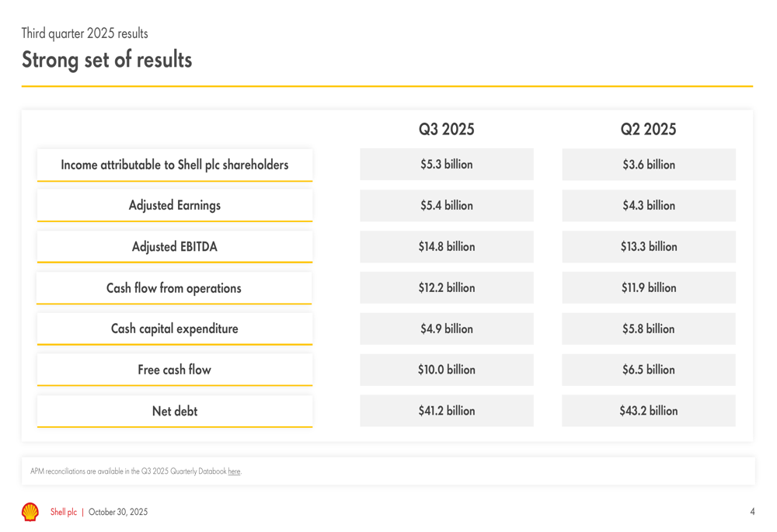Click the Shell pecten logo
This screenshot has width=777, height=532.
point(30,512)
